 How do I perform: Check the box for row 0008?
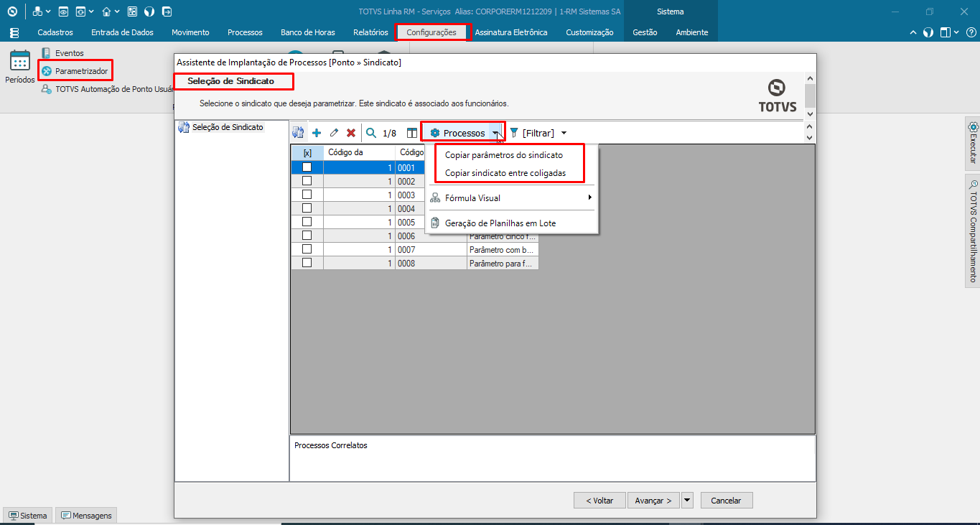307,263
